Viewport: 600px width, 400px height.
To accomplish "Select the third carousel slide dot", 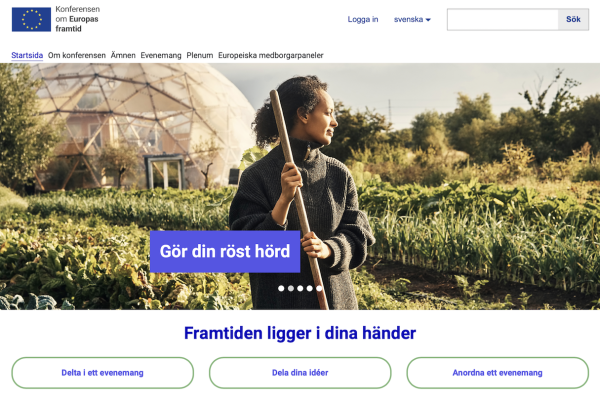I will (x=300, y=288).
